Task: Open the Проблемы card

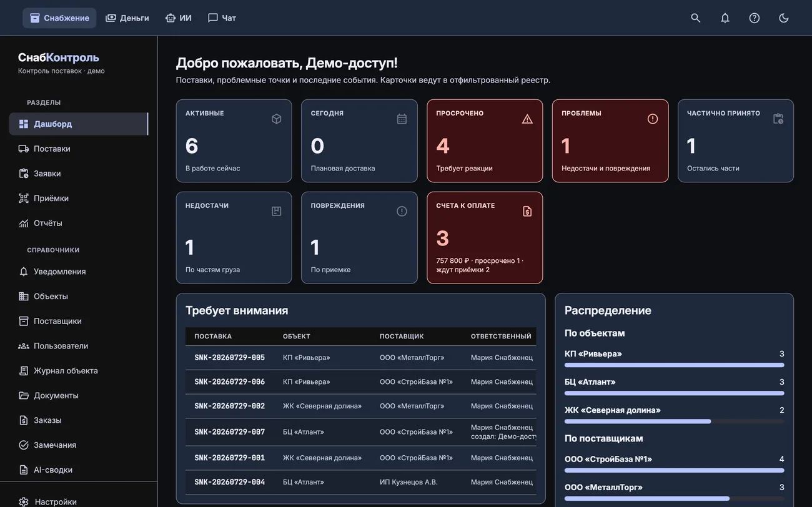Action: [x=610, y=141]
